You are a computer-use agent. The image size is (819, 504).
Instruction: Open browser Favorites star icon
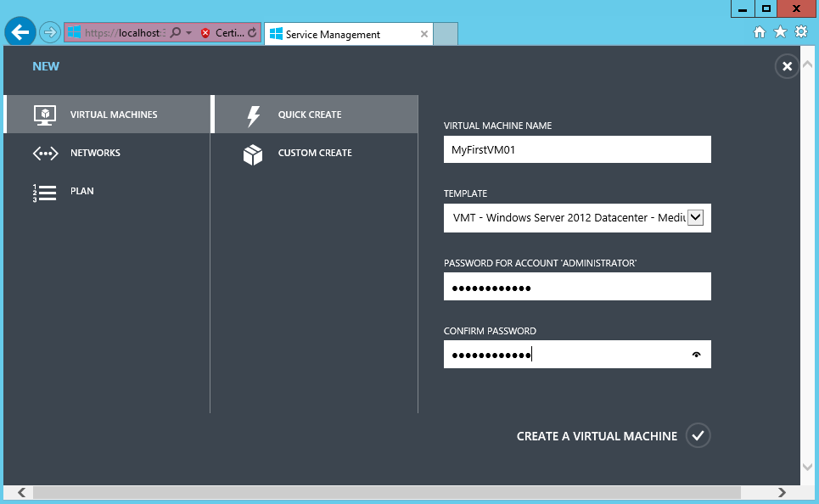(780, 32)
